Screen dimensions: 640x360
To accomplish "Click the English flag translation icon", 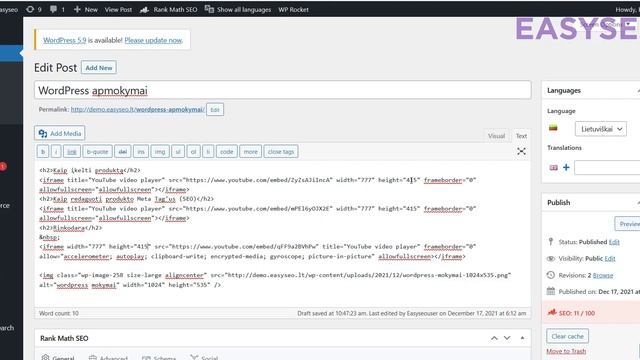I will (553, 167).
